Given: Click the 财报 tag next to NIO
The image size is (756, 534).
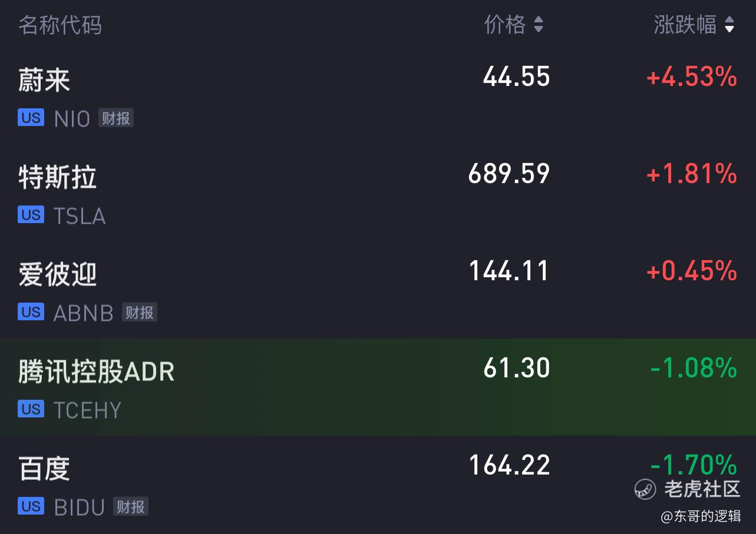Looking at the screenshot, I should 115,118.
